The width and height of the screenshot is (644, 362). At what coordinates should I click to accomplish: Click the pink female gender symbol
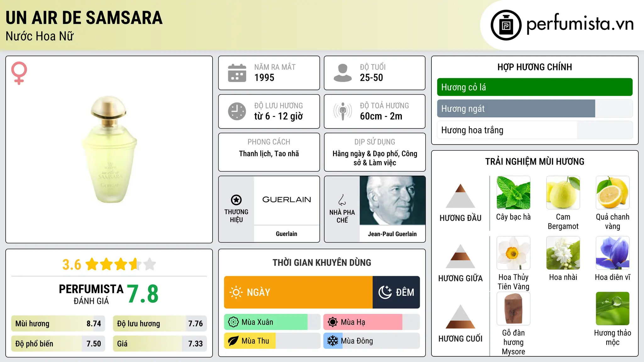[19, 73]
